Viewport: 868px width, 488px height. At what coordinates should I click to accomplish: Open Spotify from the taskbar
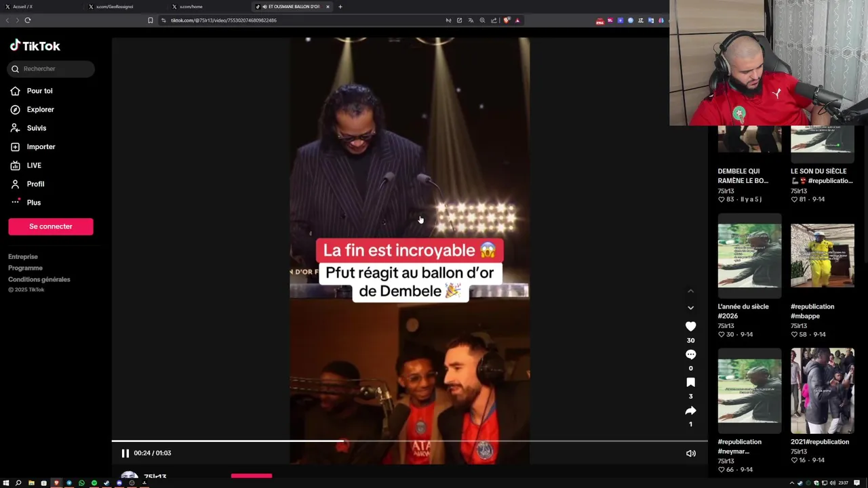94,483
